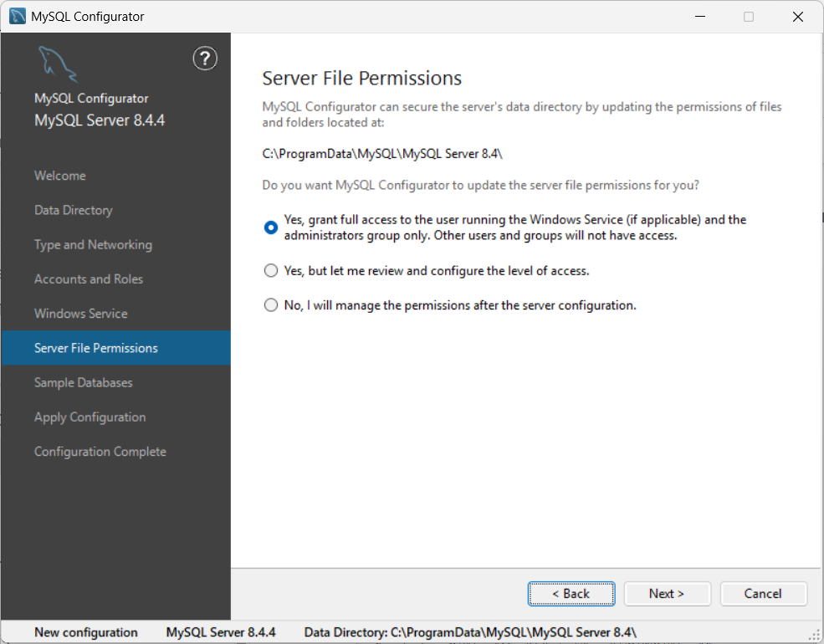The width and height of the screenshot is (824, 644).
Task: Open the Data Directory step
Action: (72, 210)
